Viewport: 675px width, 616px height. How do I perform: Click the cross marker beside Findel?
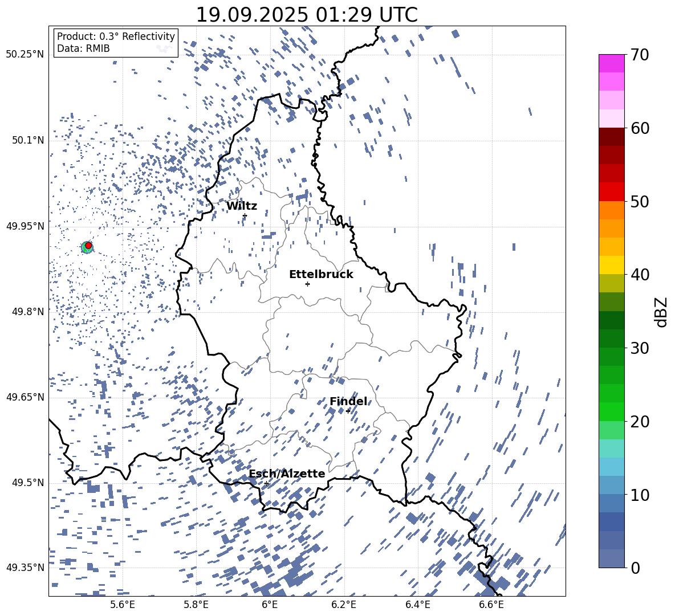click(348, 411)
